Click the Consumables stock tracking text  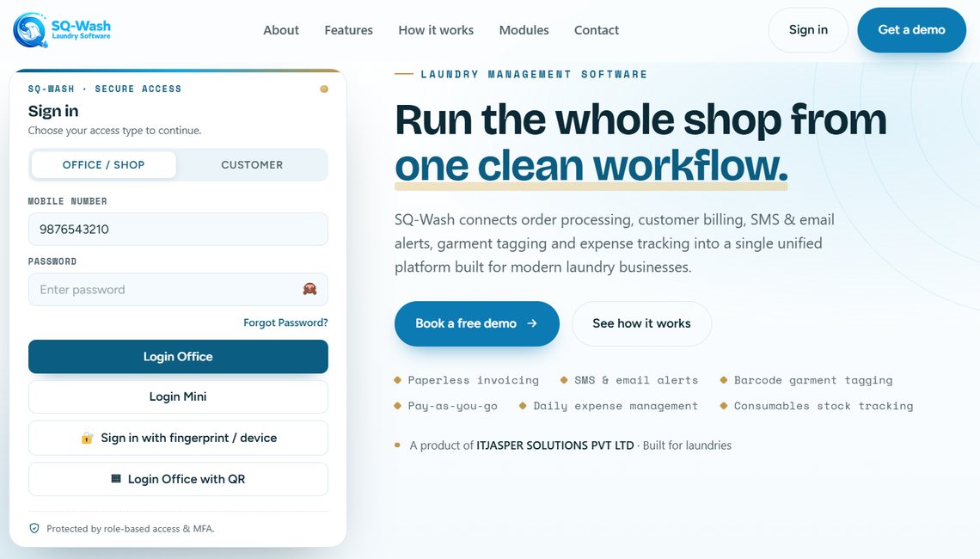(x=824, y=406)
